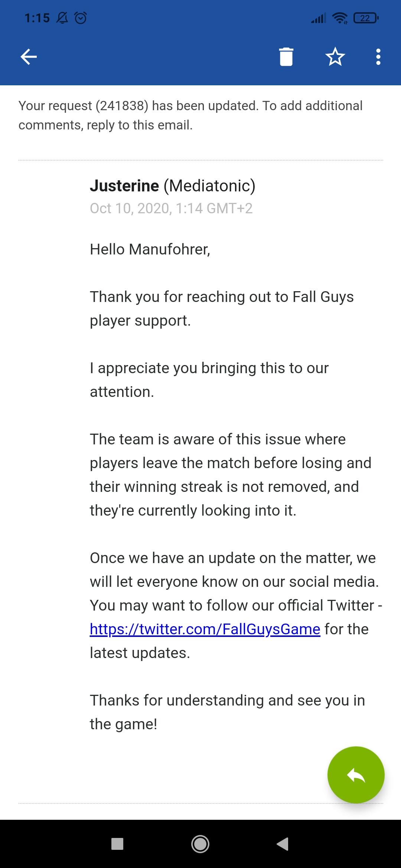401x868 pixels.
Task: Tap the green reply floating button
Action: pyautogui.click(x=356, y=775)
